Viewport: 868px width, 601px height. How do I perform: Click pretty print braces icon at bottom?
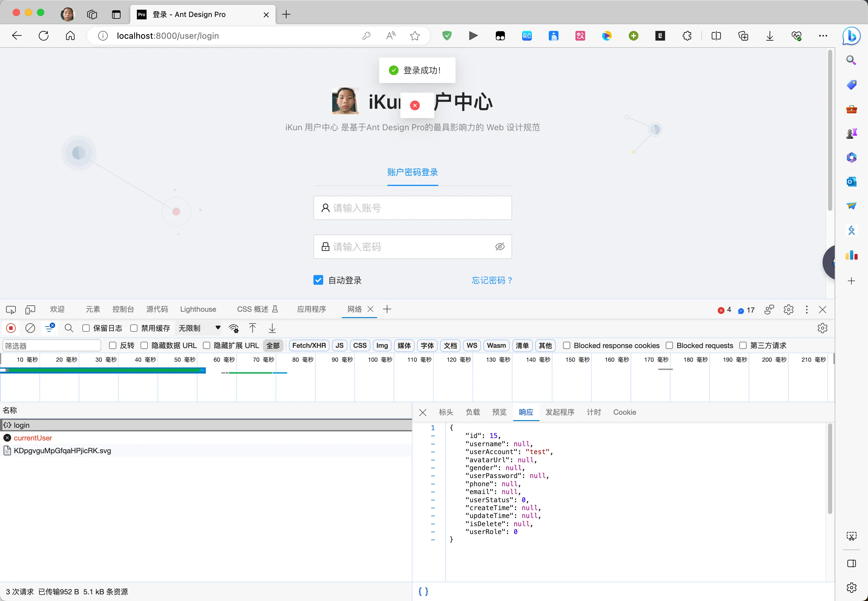(x=423, y=591)
